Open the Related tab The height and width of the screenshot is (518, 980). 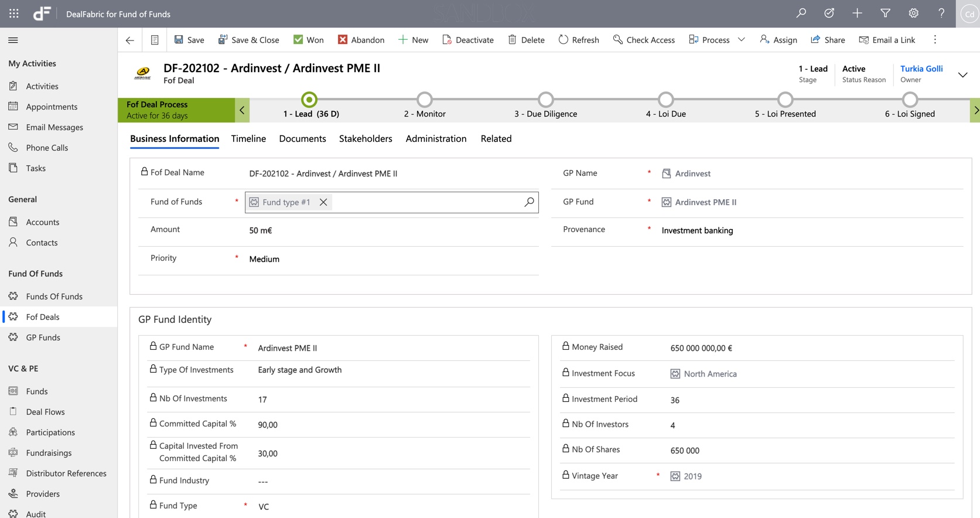pyautogui.click(x=496, y=139)
